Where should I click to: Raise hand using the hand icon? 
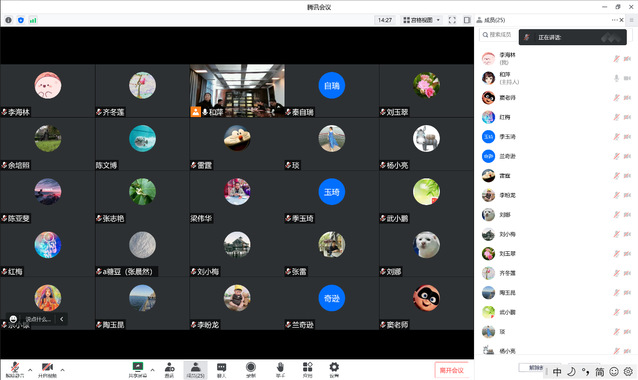tap(280, 369)
